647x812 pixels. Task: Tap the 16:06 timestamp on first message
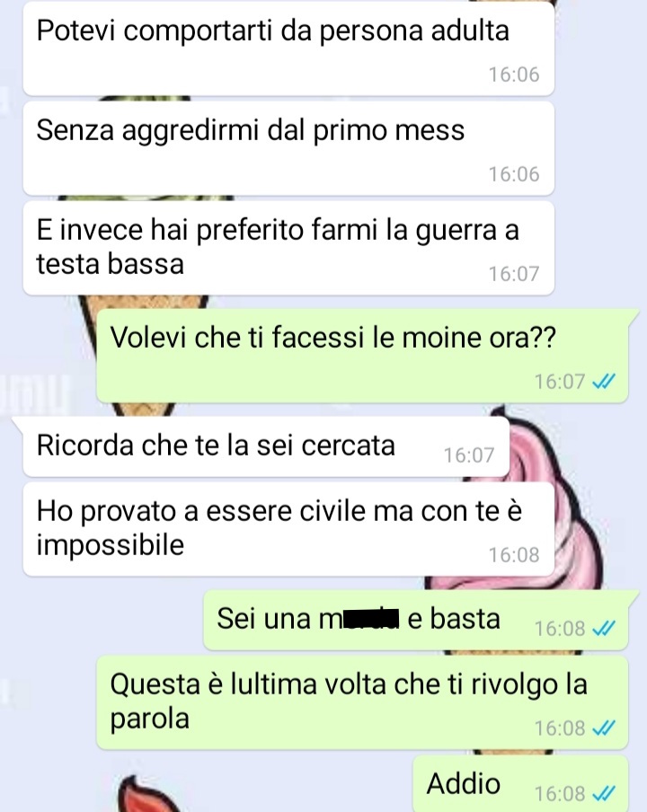[x=514, y=75]
